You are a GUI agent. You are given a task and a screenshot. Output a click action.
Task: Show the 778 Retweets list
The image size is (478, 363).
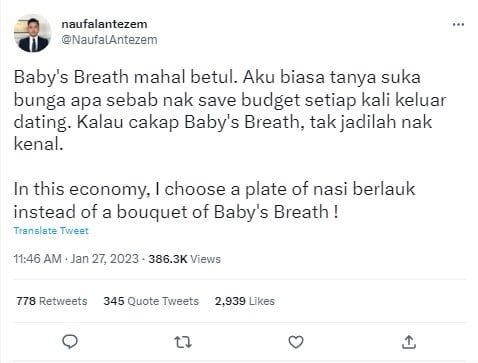[x=52, y=301]
